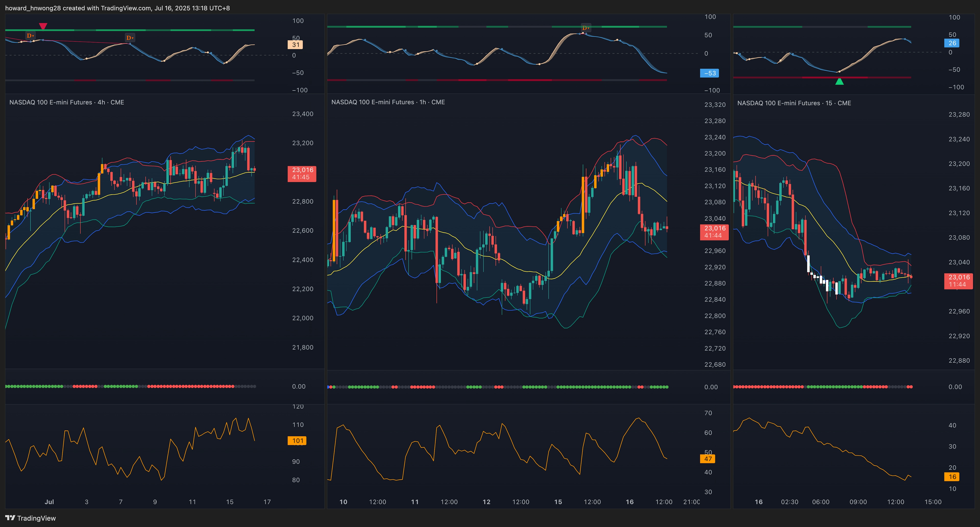Click the orange indicator value label 47

tap(707, 459)
